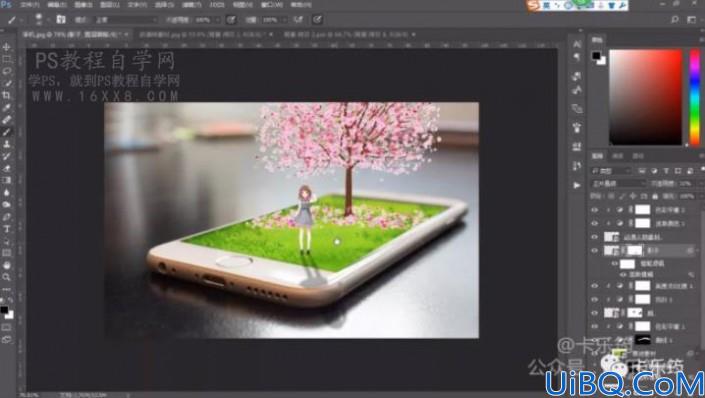This screenshot has height=398, width=705.
Task: Click the foreground color swatch in Color panel
Action: [x=596, y=56]
